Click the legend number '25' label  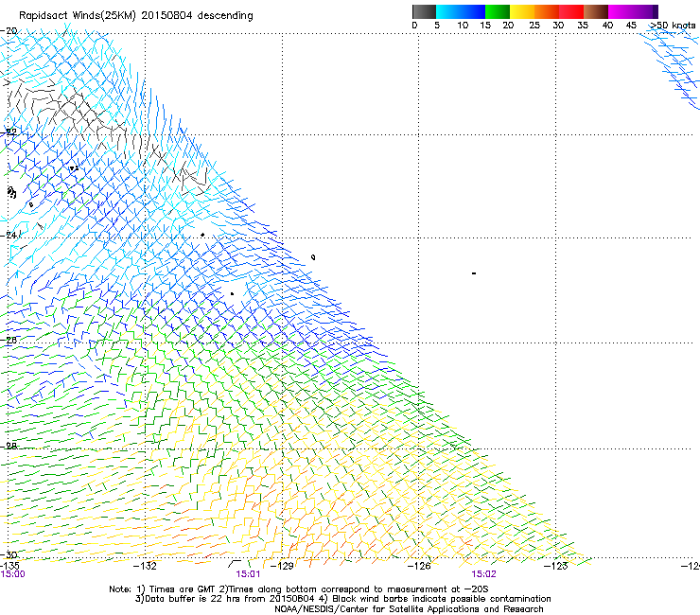(x=534, y=26)
